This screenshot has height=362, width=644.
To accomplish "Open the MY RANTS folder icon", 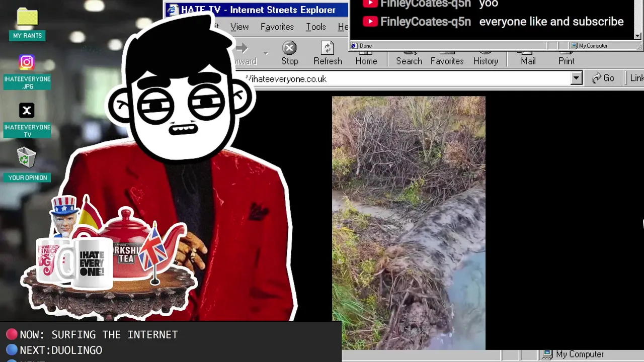I will [x=27, y=18].
